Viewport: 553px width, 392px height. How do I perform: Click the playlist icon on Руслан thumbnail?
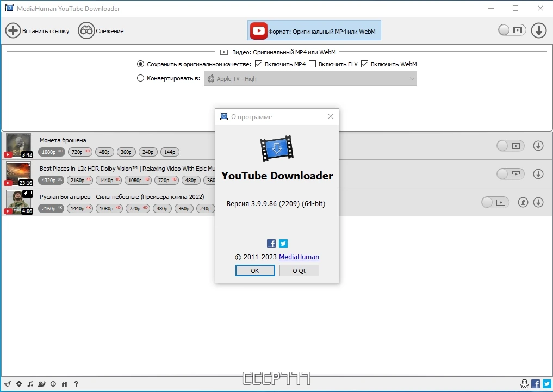[28, 194]
